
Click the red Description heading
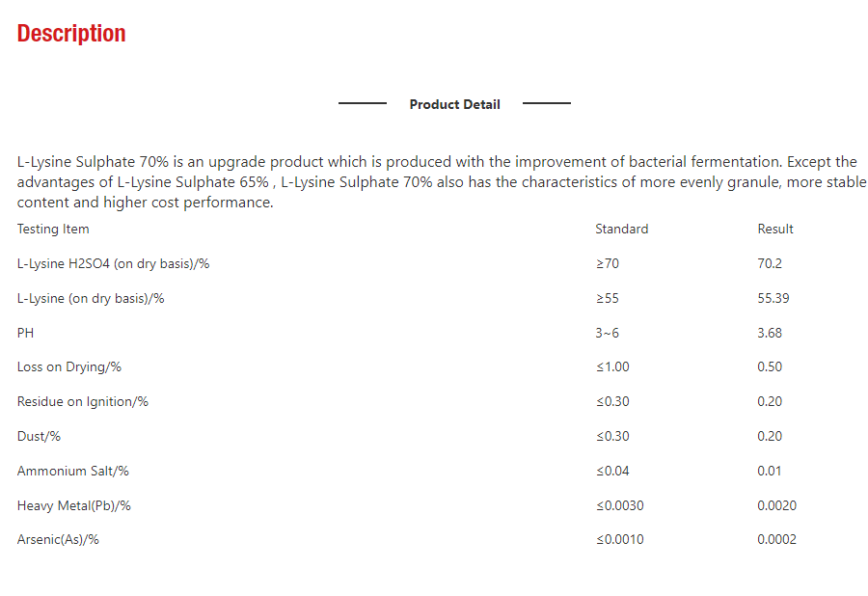71,33
